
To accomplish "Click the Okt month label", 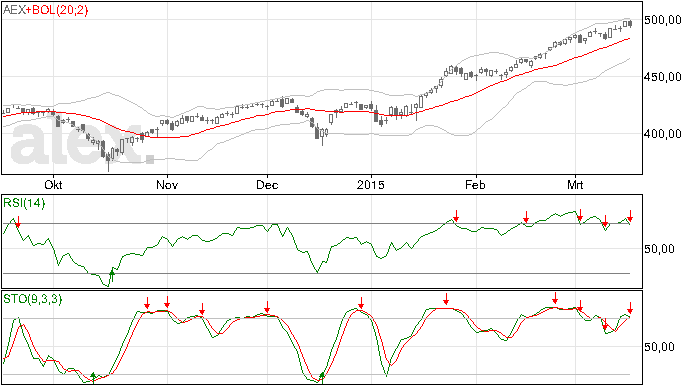I will point(53,184).
